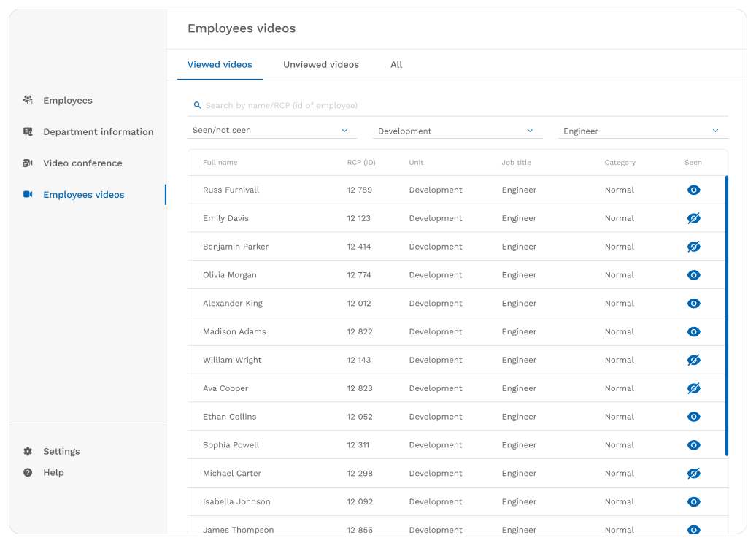
Task: Mark Olivia Morgan's video with the eye toggle
Action: coord(693,274)
